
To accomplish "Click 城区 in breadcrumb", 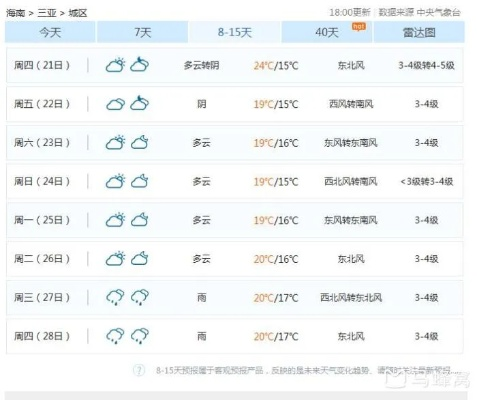I will click(78, 13).
